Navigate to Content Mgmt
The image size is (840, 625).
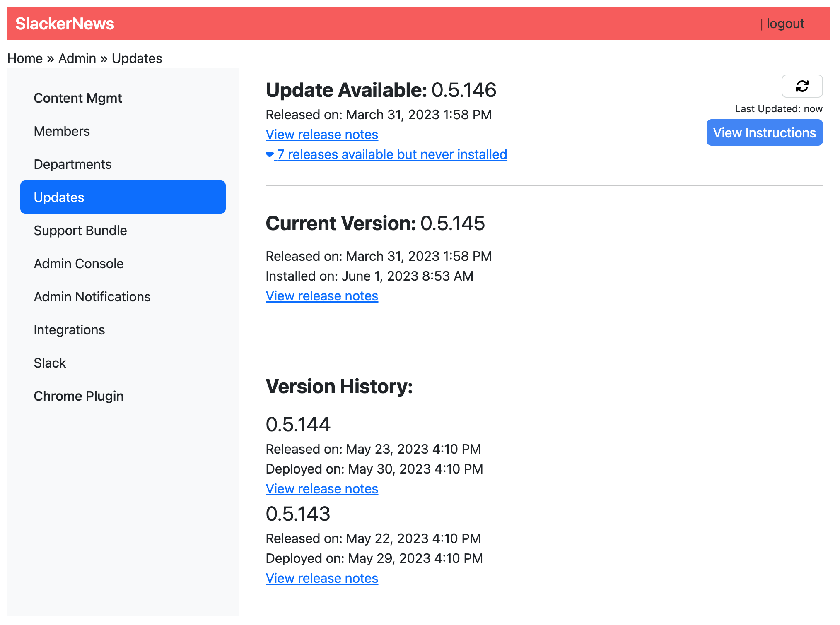(x=78, y=98)
